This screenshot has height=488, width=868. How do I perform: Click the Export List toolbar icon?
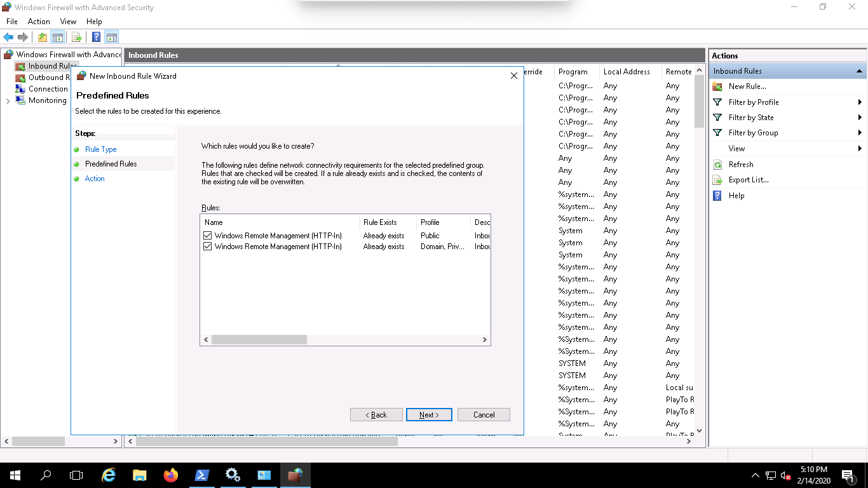click(x=77, y=37)
